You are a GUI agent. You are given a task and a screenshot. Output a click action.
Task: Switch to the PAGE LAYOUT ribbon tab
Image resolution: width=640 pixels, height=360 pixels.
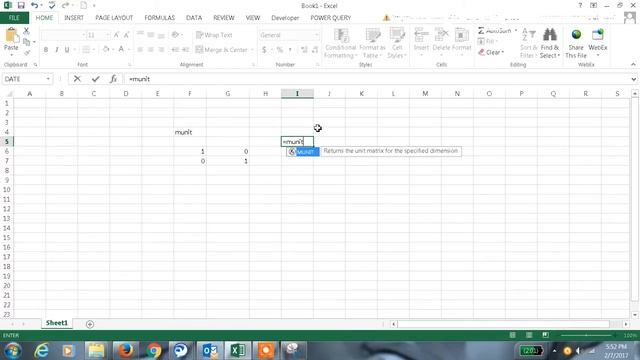114,18
